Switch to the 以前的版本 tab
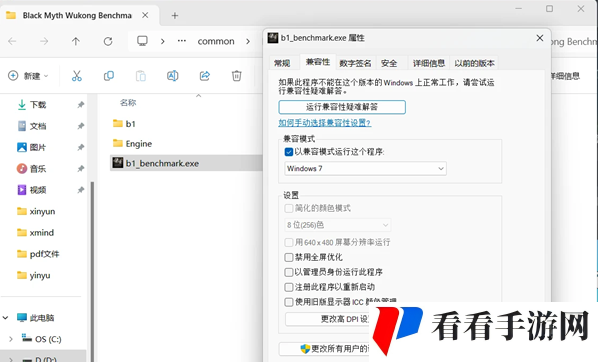Image resolution: width=599 pixels, height=362 pixels. point(474,63)
